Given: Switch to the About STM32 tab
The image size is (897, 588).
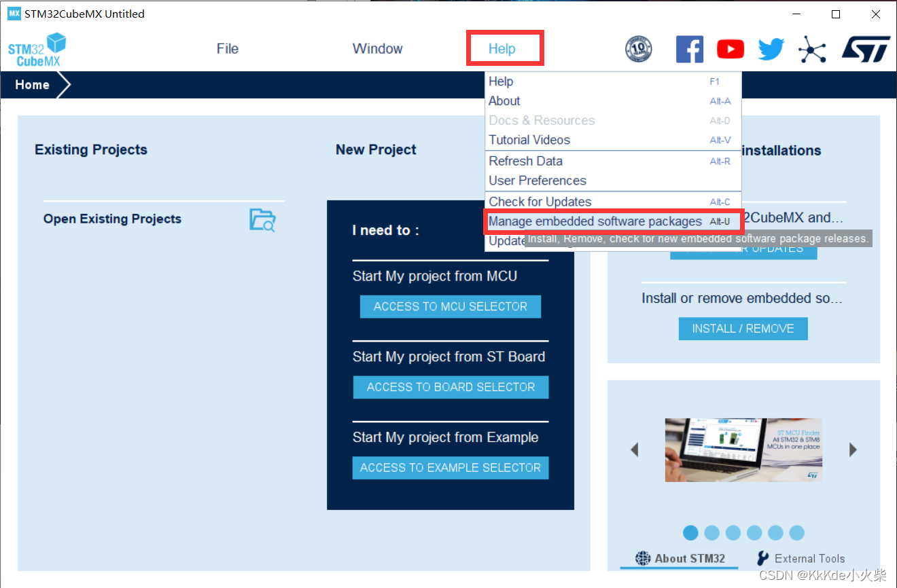Looking at the screenshot, I should click(x=680, y=559).
